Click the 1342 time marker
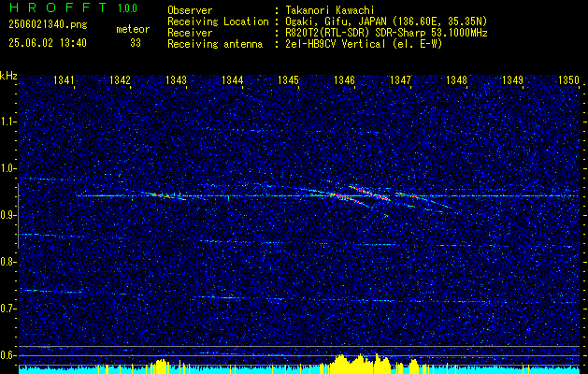The width and height of the screenshot is (588, 374). click(120, 80)
